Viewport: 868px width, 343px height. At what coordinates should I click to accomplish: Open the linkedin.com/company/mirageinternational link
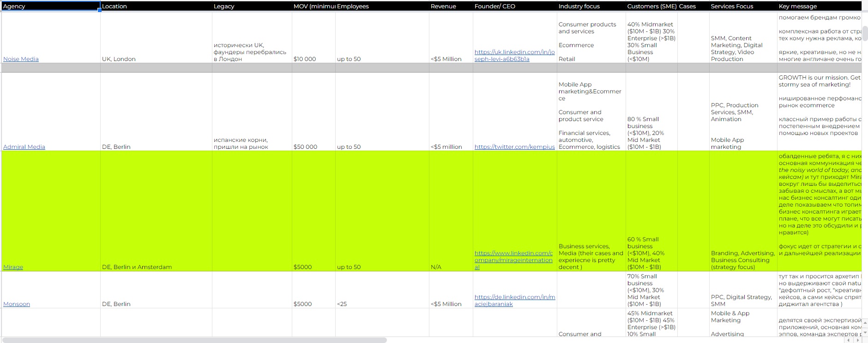coord(513,260)
